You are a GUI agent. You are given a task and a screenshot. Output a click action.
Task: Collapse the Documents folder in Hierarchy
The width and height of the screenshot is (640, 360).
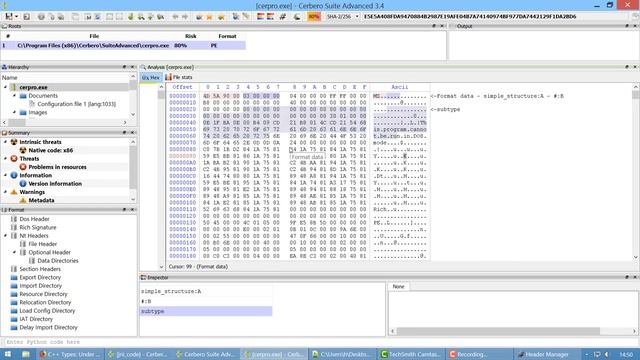pos(15,96)
